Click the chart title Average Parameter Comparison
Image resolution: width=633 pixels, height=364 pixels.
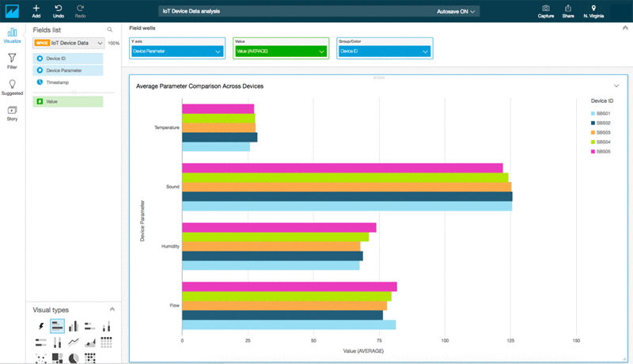click(x=199, y=86)
